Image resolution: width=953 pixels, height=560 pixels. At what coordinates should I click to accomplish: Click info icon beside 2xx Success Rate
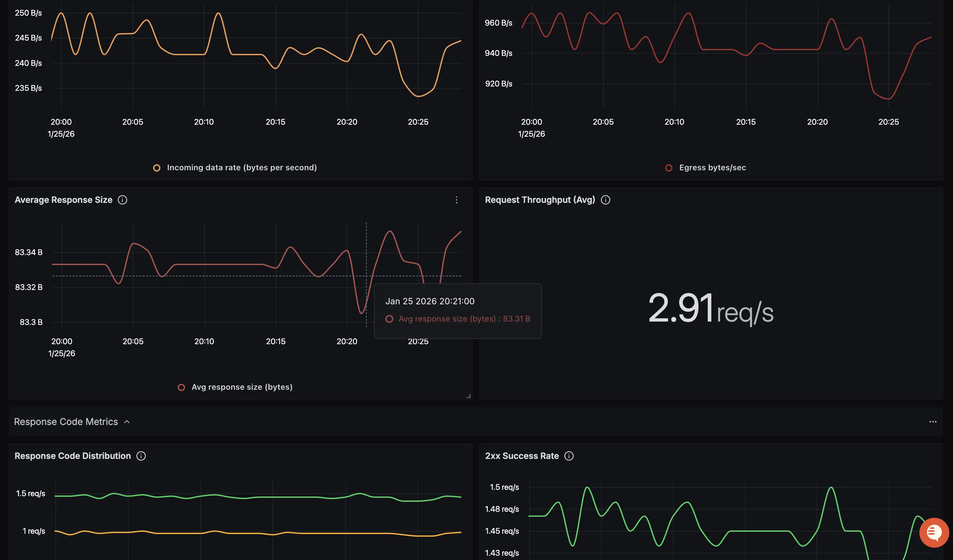[x=568, y=456]
